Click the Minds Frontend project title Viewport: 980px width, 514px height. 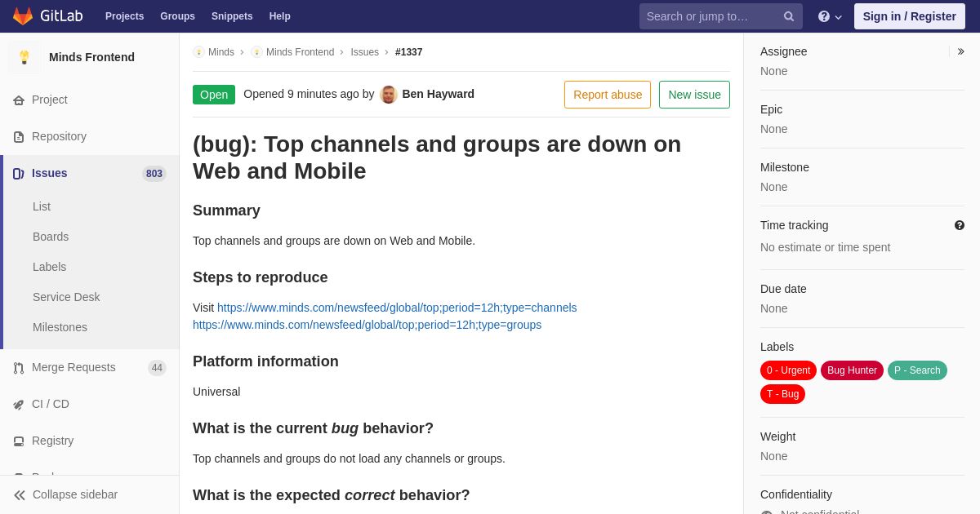click(91, 57)
